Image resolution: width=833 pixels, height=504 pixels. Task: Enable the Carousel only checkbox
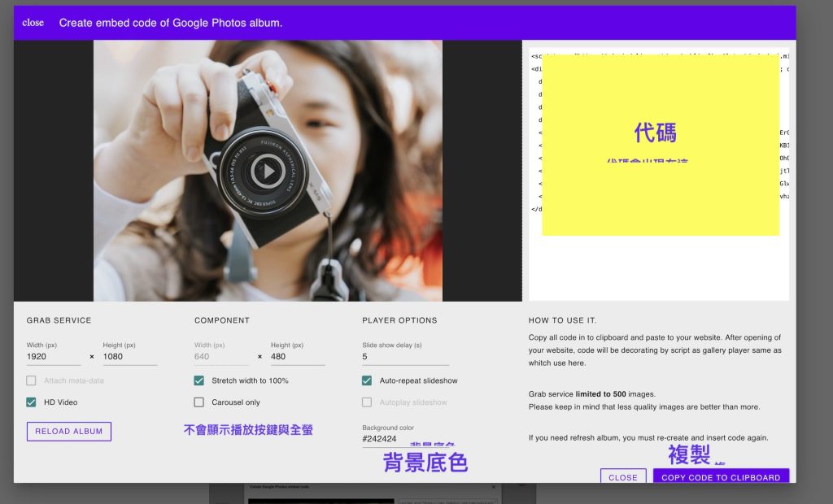[x=199, y=402]
